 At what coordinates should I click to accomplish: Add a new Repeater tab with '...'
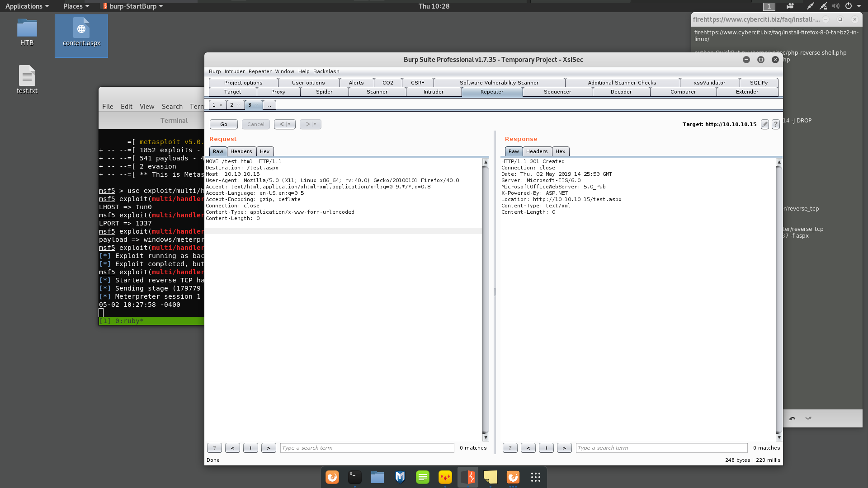(x=269, y=105)
